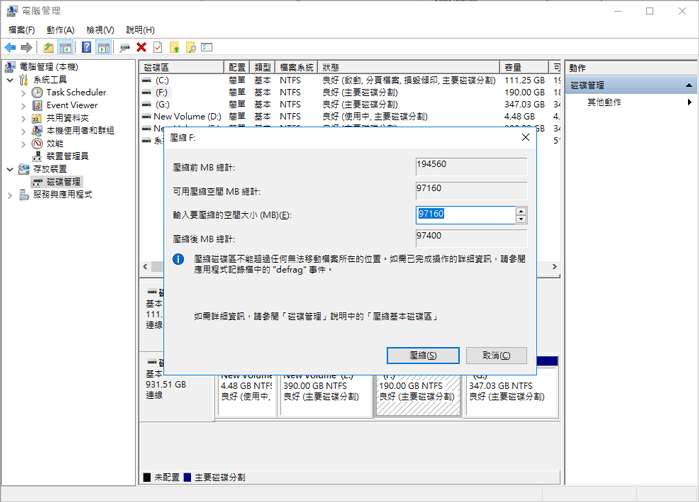The image size is (699, 502).
Task: Click the folder with magnifier icon
Action: point(191,47)
